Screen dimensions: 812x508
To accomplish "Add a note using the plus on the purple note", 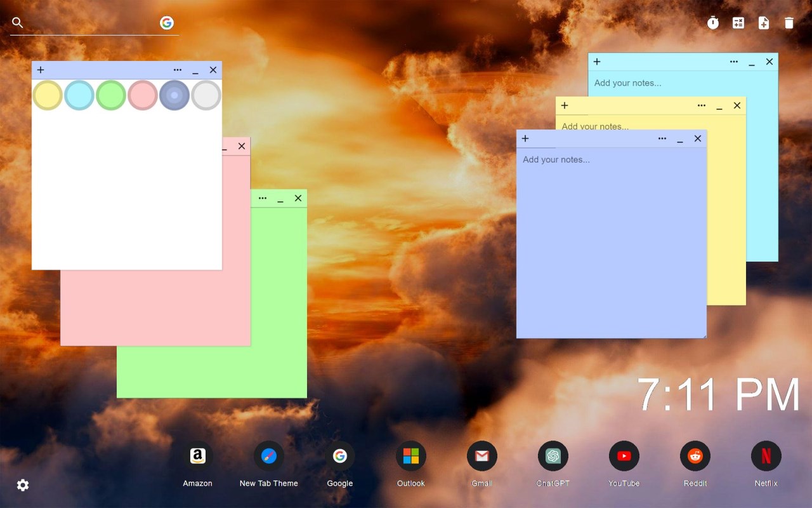I will 525,138.
